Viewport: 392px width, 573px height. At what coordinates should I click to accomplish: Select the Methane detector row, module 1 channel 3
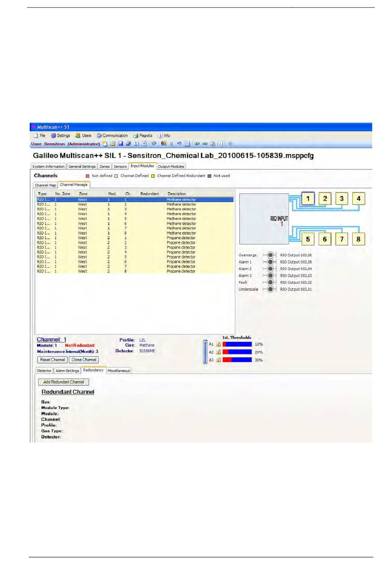(135, 209)
